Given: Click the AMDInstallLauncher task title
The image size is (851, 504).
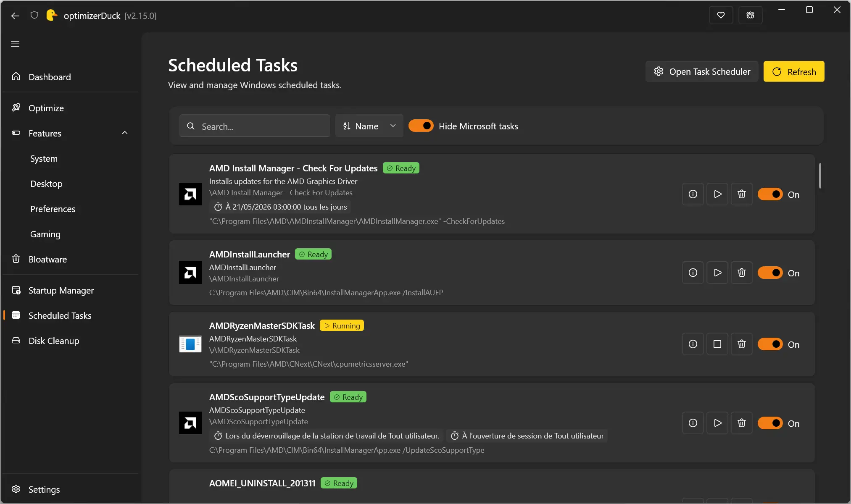Looking at the screenshot, I should tap(250, 254).
